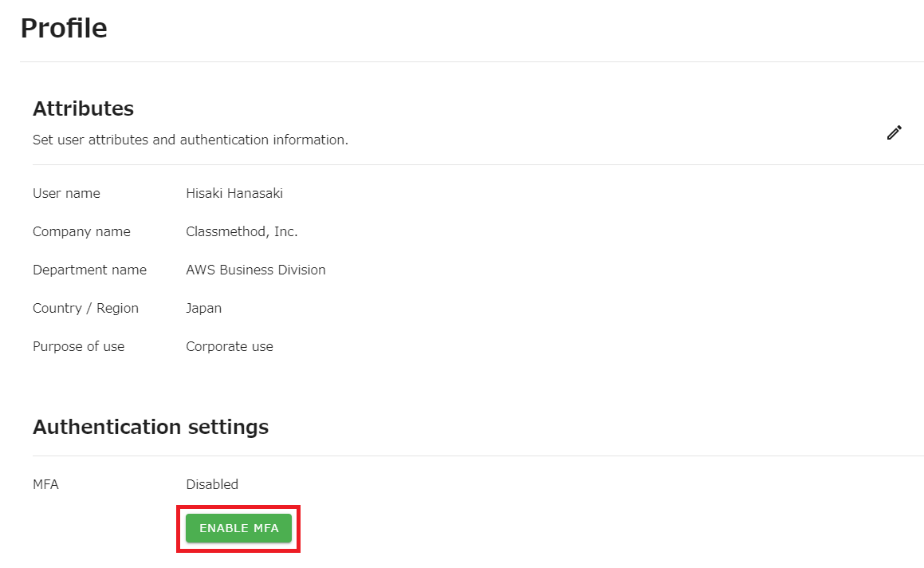Viewport: 924px width, 568px height.
Task: Select the Purpose of use row label
Action: [x=78, y=346]
